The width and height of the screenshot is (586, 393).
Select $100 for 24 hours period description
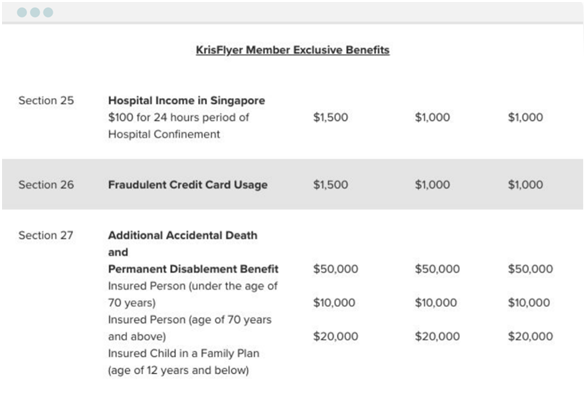(179, 117)
